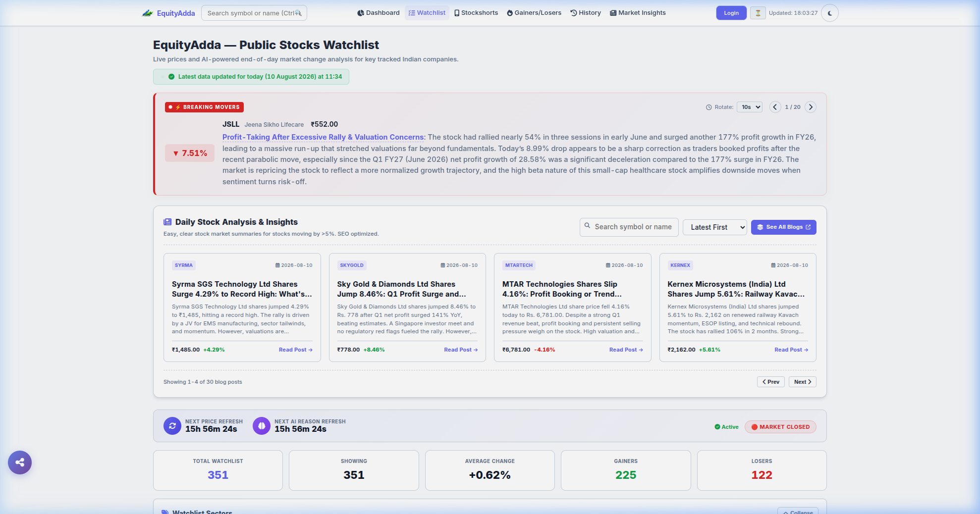Toggle dark mode moon icon

tap(829, 13)
